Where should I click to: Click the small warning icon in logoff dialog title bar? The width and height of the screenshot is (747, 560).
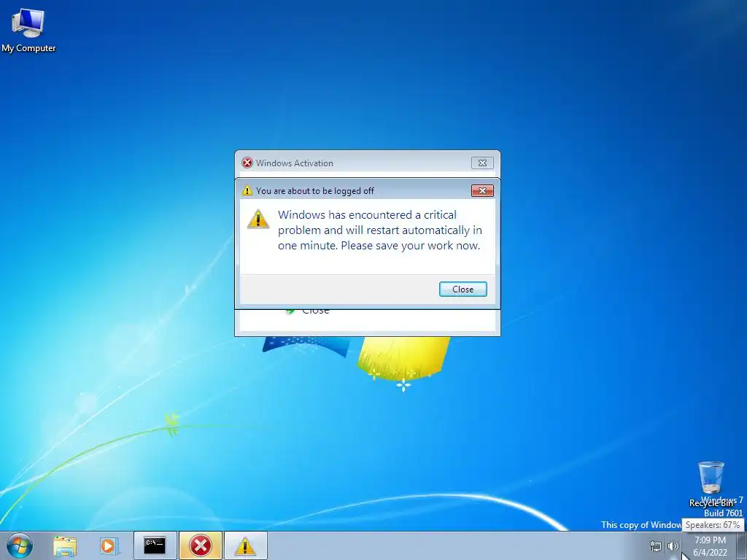click(247, 190)
